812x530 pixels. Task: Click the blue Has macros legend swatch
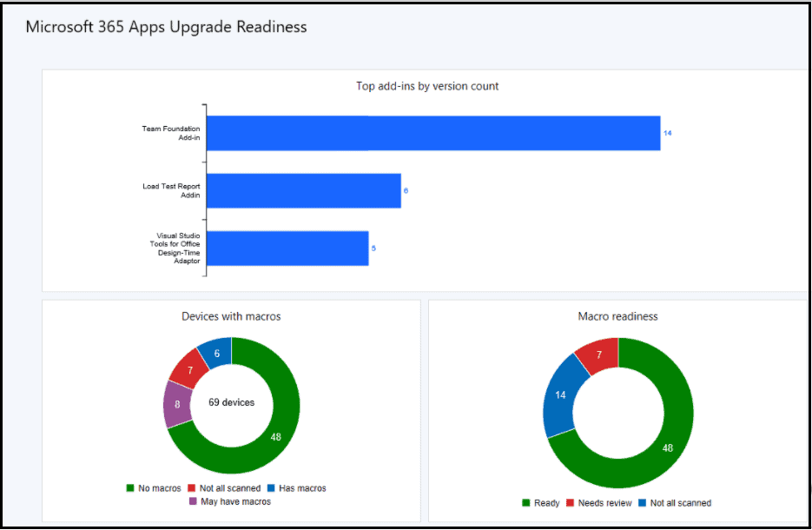(271, 488)
